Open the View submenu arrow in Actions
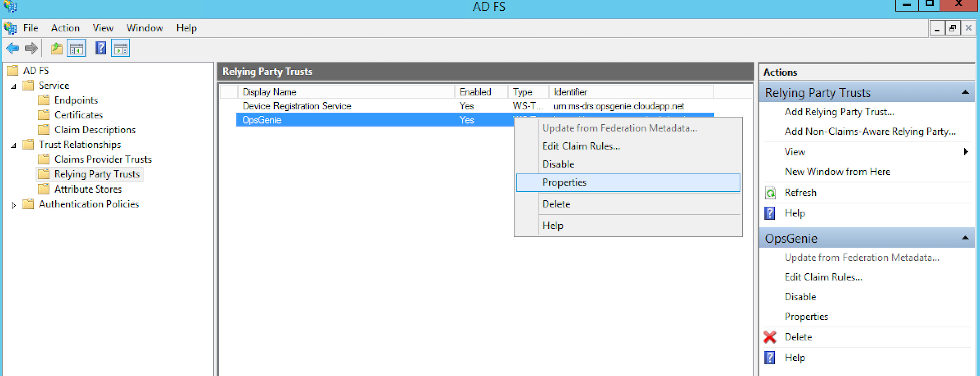This screenshot has width=980, height=376. [966, 152]
